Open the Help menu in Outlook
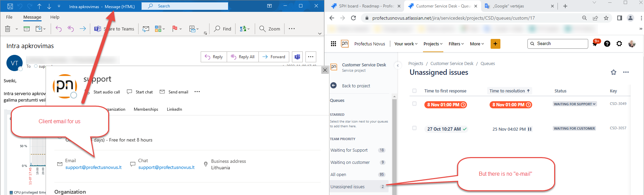This screenshot has height=195, width=644. point(55,17)
